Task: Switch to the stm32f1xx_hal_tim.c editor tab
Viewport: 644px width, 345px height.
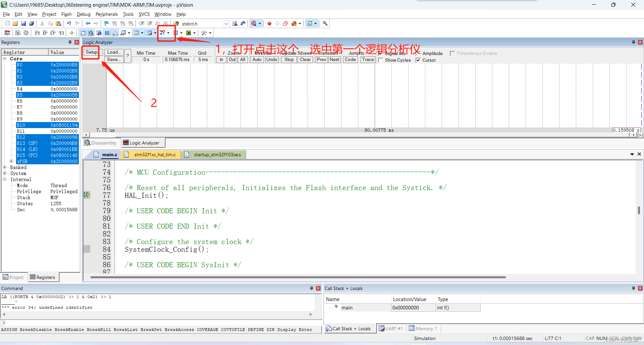Action: [150, 155]
